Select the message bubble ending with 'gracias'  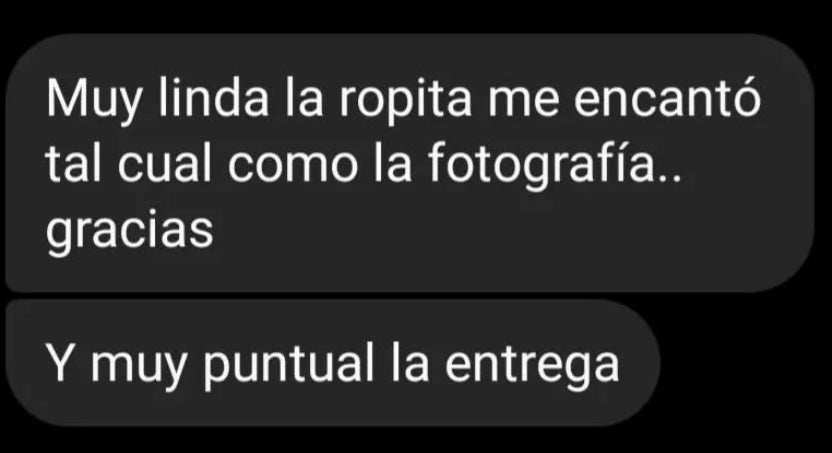pos(410,163)
